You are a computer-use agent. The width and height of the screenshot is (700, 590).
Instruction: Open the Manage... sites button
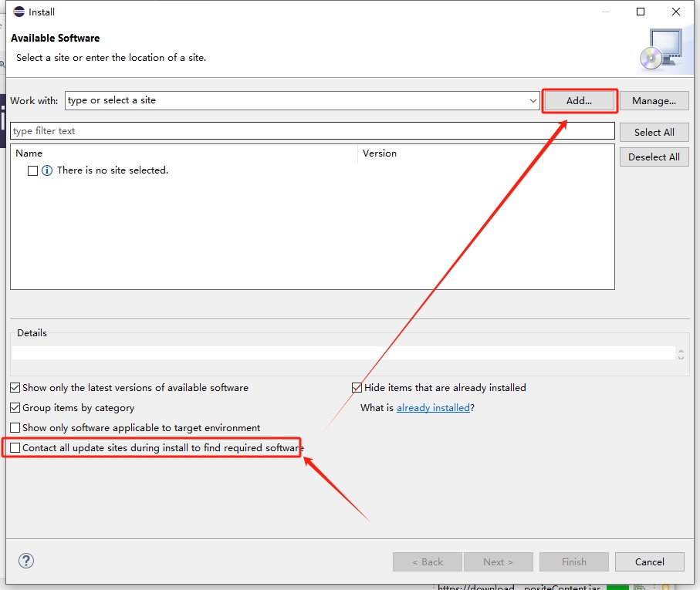[x=654, y=101]
